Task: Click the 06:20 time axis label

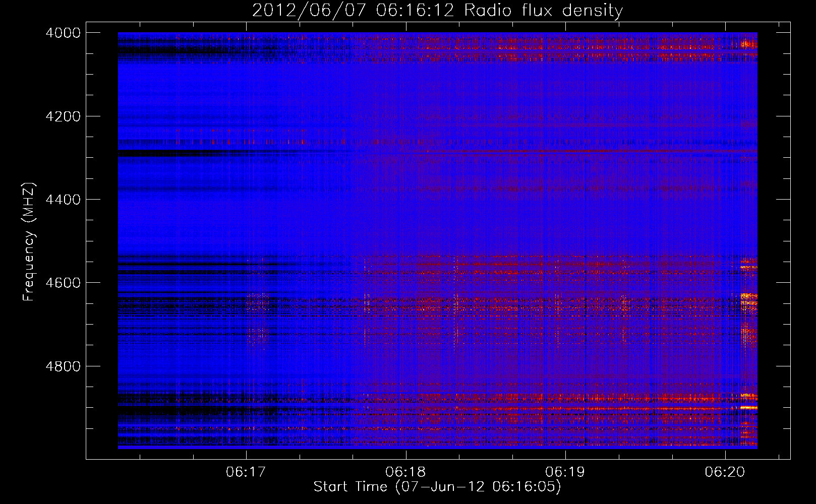Action: coord(725,472)
